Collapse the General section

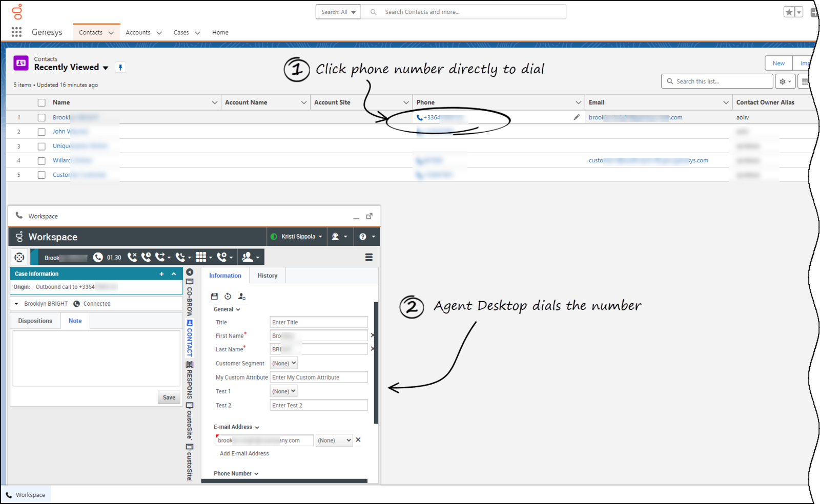coord(227,309)
